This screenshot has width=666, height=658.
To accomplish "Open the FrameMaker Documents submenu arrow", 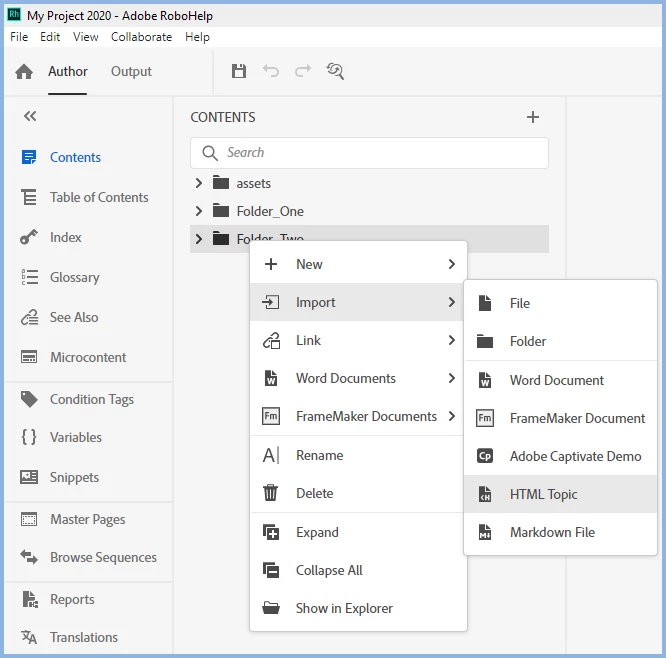I will coord(452,416).
